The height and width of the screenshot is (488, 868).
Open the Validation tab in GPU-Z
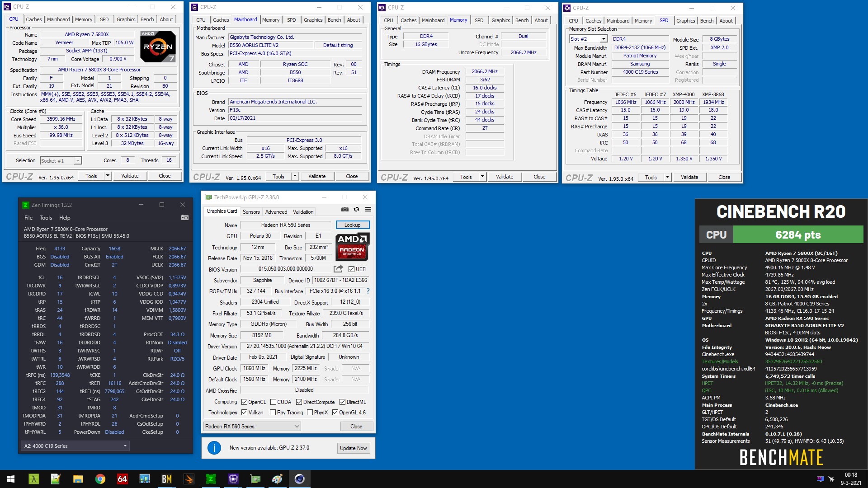click(x=303, y=212)
